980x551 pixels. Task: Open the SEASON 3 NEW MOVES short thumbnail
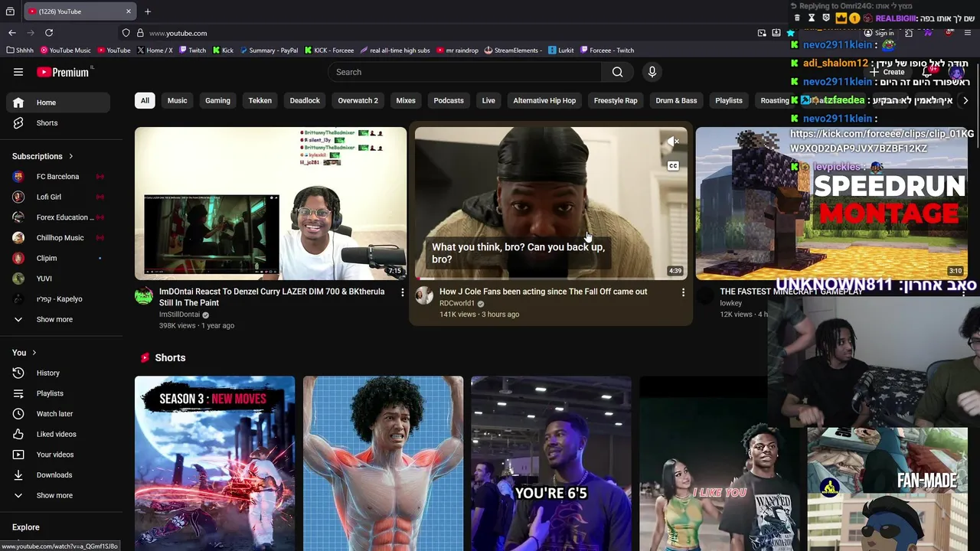point(214,464)
